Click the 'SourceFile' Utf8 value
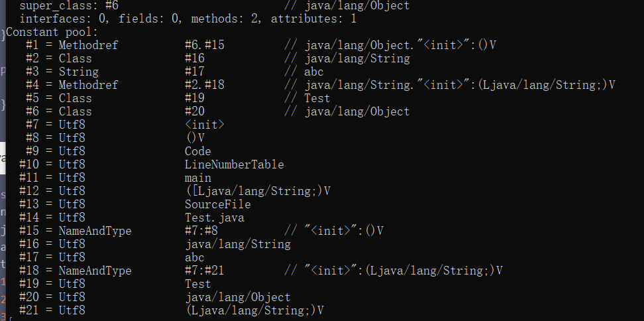The width and height of the screenshot is (644, 321). click(217, 204)
